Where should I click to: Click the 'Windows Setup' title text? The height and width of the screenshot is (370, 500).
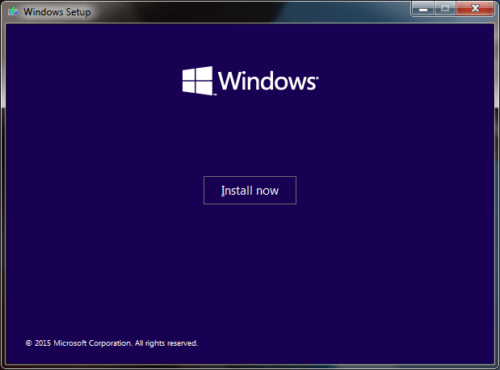57,12
